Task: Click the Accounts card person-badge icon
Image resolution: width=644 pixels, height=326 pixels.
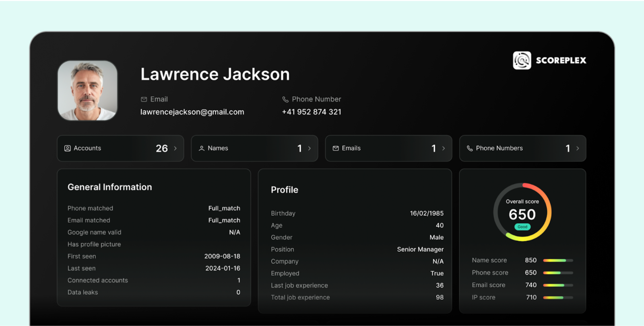Action: (x=67, y=148)
